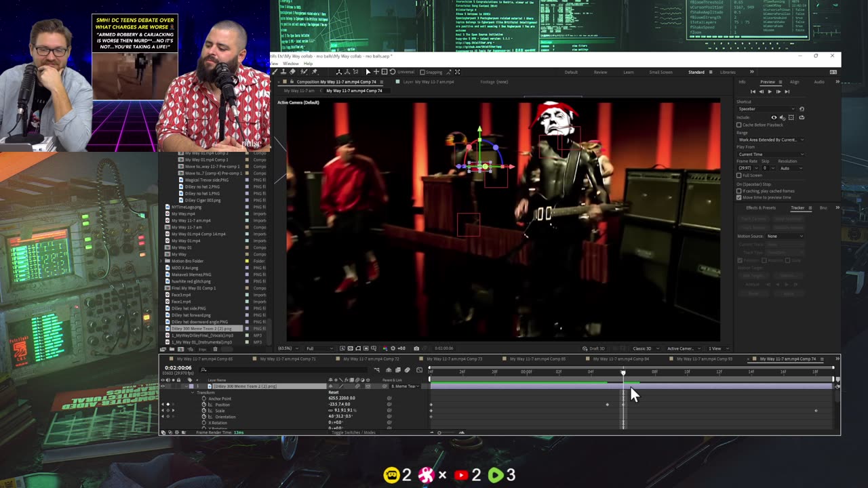Click the timeline layer search field
The height and width of the screenshot is (488, 868).
[x=283, y=370]
